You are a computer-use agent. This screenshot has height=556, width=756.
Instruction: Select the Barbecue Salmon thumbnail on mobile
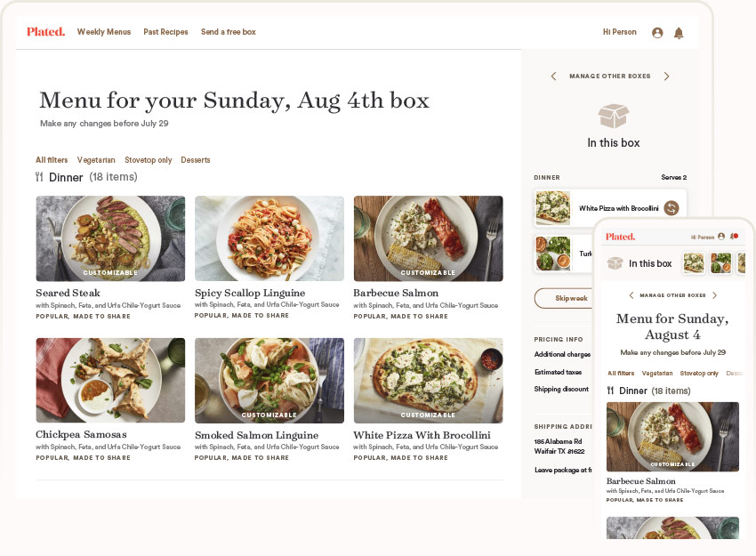(x=672, y=436)
